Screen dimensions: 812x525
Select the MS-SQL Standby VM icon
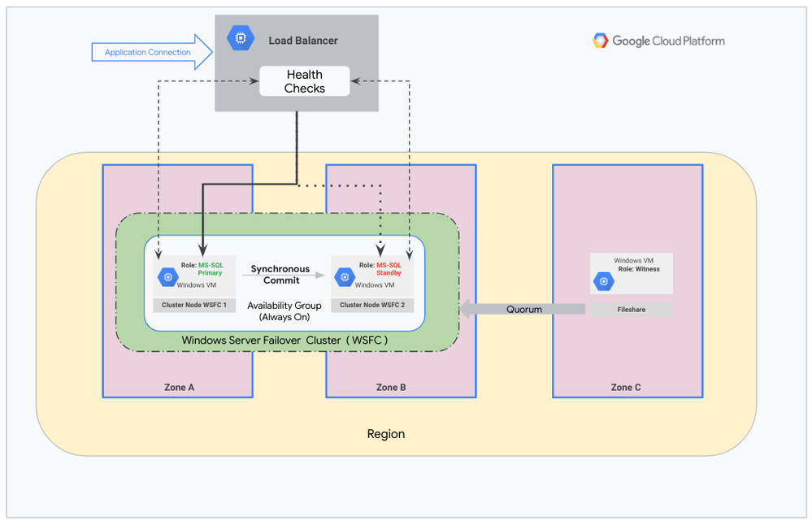coord(345,277)
